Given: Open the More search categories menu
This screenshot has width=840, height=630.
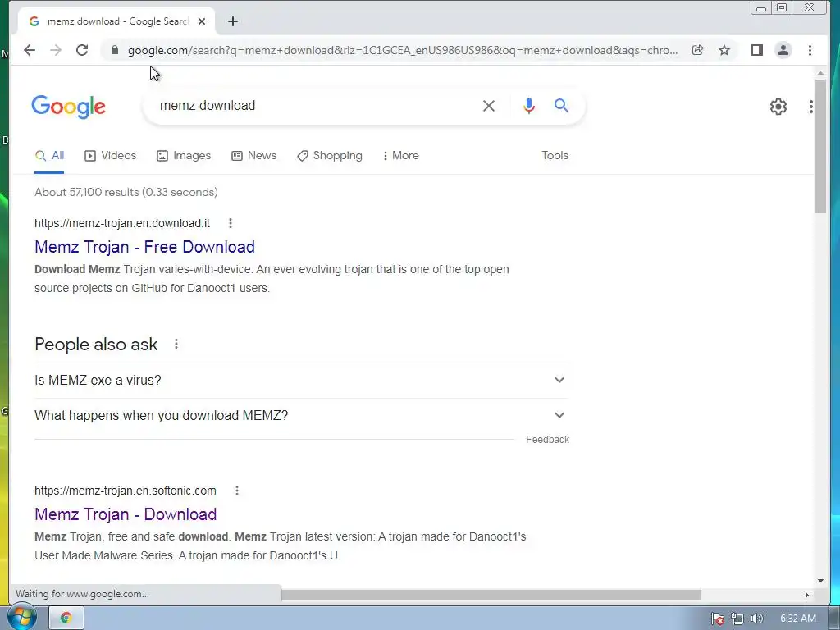Looking at the screenshot, I should (x=400, y=155).
